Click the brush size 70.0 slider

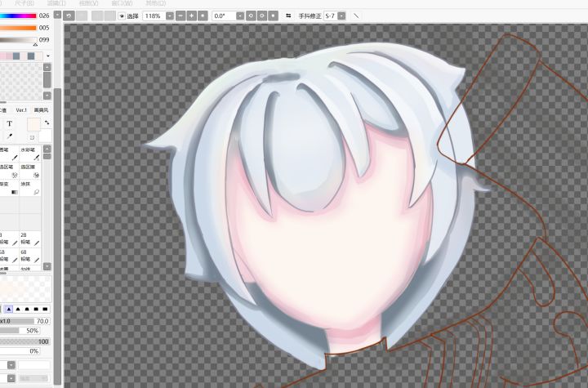pos(25,321)
